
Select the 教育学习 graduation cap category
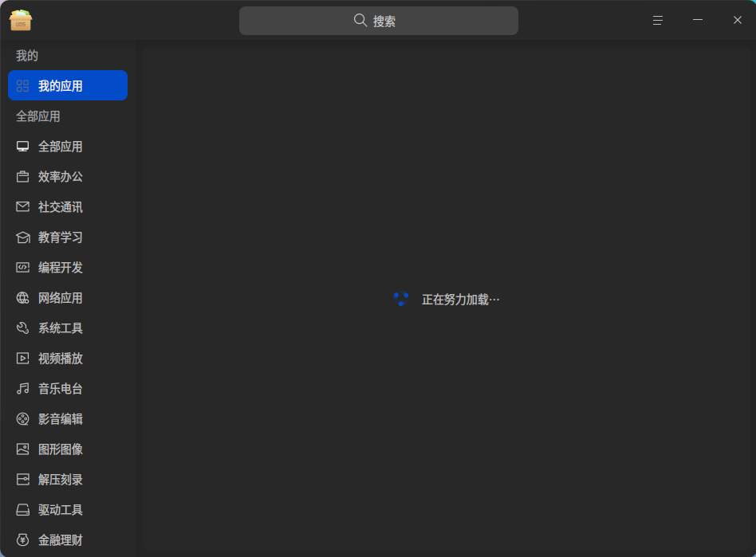[x=68, y=237]
